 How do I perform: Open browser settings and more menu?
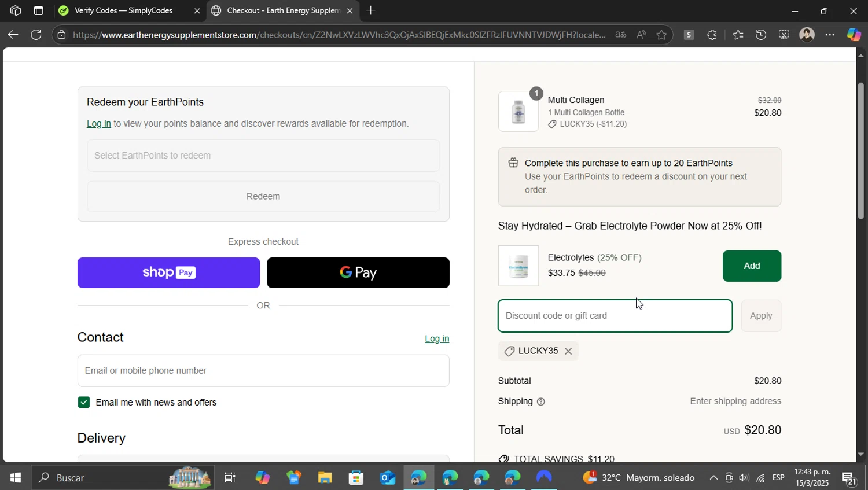coord(830,35)
